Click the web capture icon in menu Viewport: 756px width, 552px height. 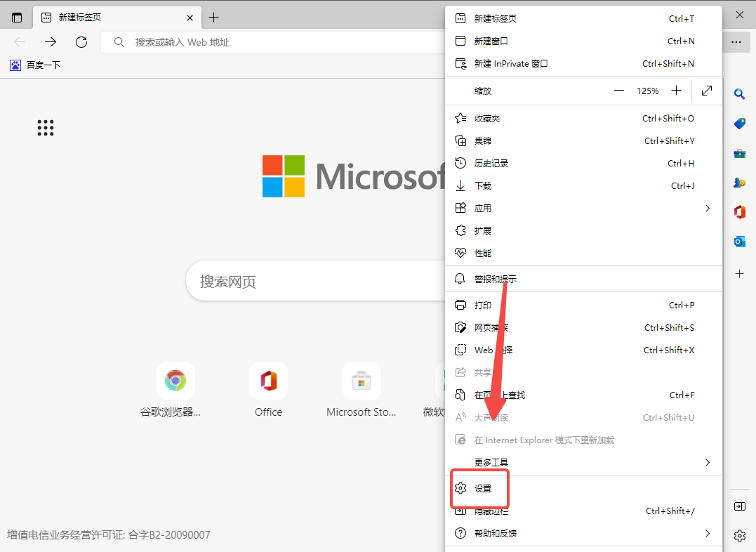point(460,328)
